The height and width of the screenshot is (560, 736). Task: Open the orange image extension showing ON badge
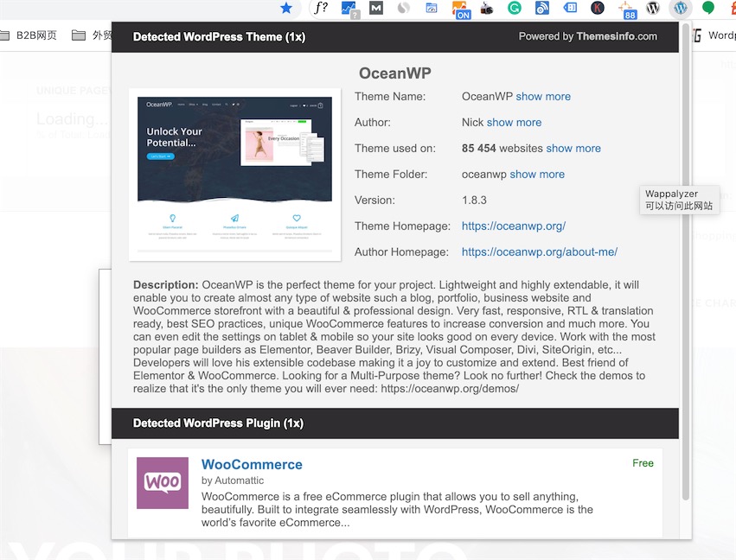(x=460, y=10)
